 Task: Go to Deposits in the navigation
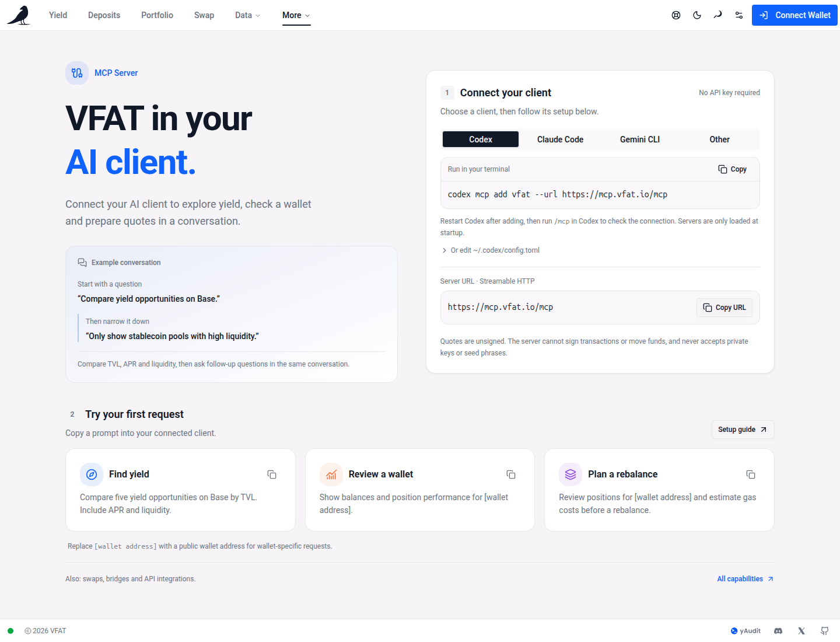[x=104, y=15]
